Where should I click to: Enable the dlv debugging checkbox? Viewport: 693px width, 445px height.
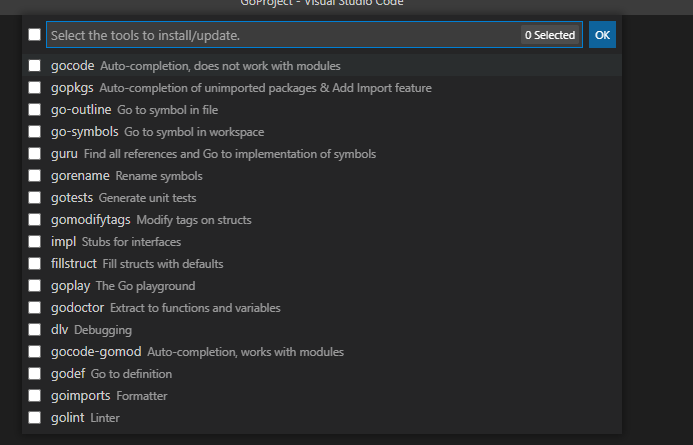[x=35, y=330]
